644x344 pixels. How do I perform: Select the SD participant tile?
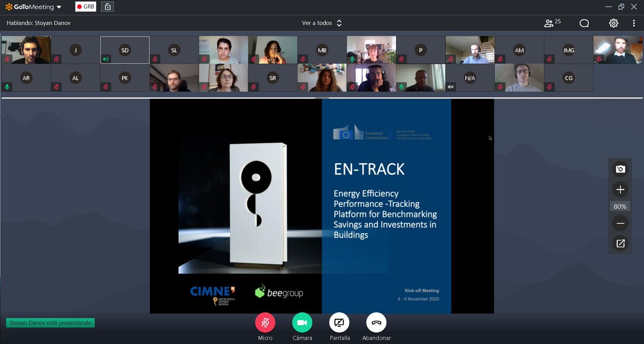click(x=125, y=50)
